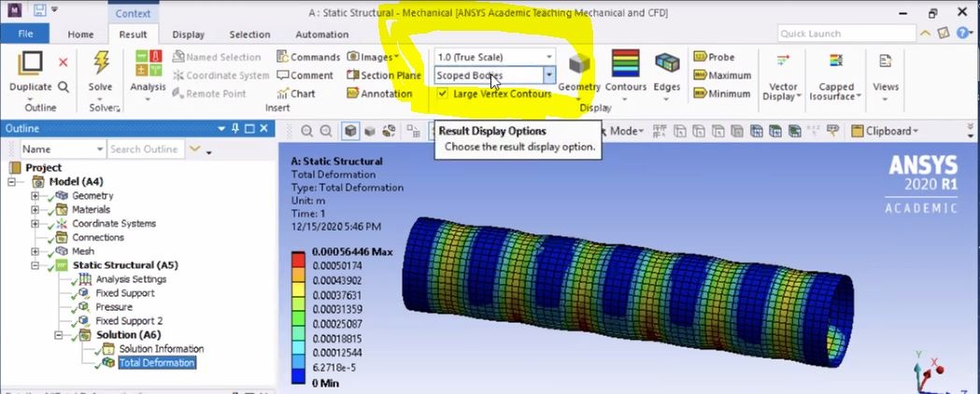Viewport: 980px width, 394px height.
Task: Switch to the Home tab
Action: 80,35
